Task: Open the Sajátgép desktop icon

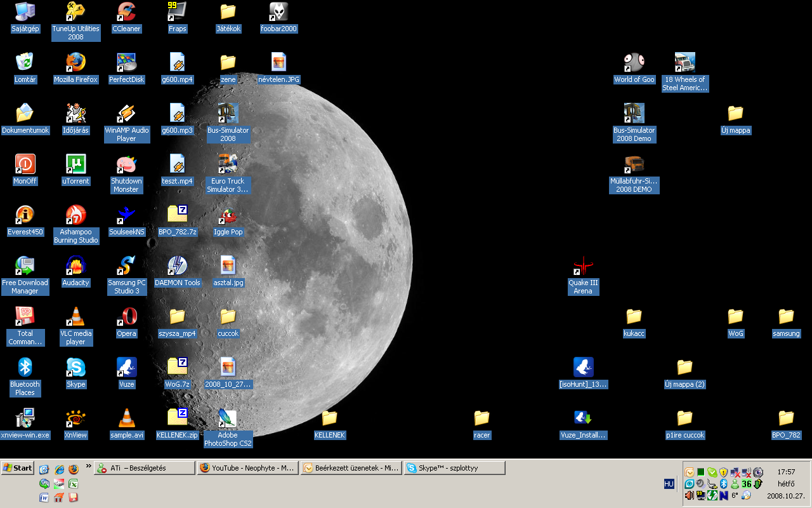Action: click(x=25, y=18)
